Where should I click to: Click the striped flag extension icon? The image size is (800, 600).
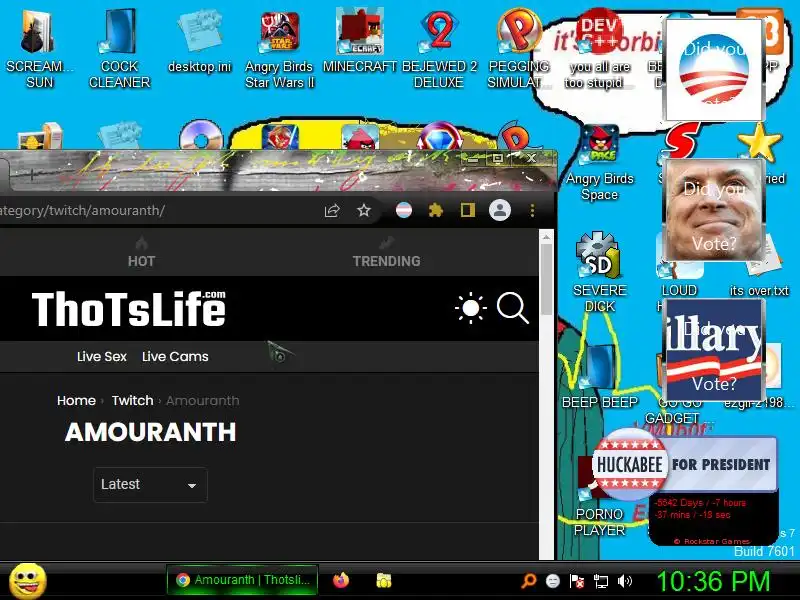click(x=404, y=210)
